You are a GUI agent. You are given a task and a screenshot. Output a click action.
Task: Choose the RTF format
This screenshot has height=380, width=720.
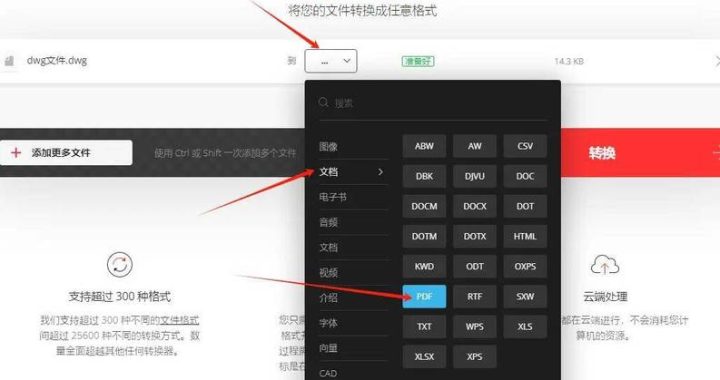(475, 296)
